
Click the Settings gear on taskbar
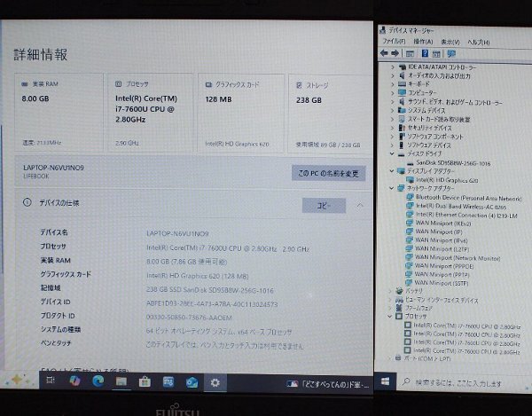pyautogui.click(x=215, y=383)
